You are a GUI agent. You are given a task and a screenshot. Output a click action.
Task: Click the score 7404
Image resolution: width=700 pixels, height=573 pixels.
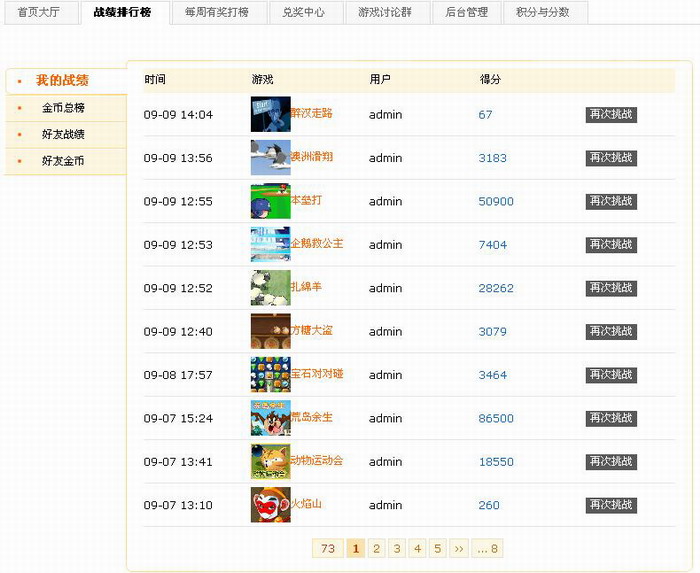(492, 245)
